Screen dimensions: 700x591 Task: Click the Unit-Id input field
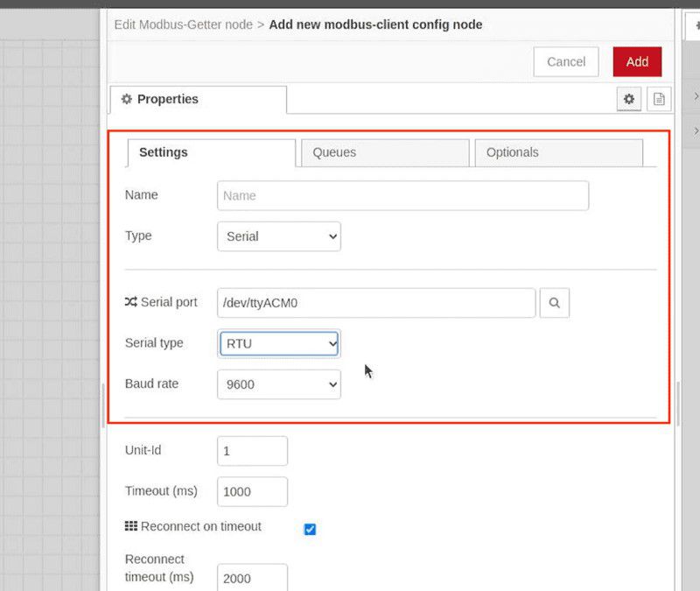tap(252, 451)
